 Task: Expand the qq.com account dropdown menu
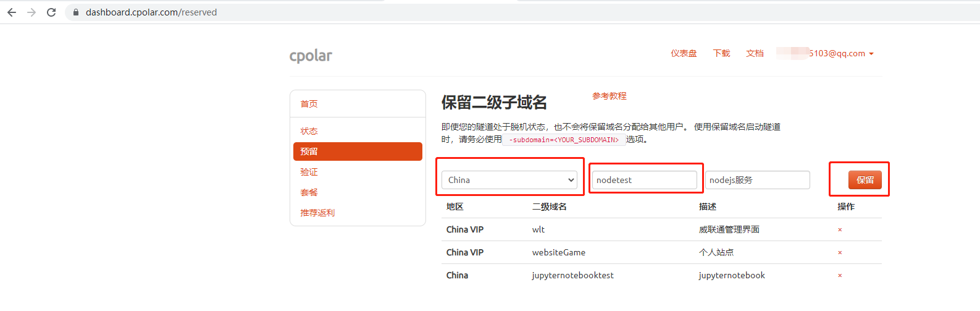[x=826, y=53]
